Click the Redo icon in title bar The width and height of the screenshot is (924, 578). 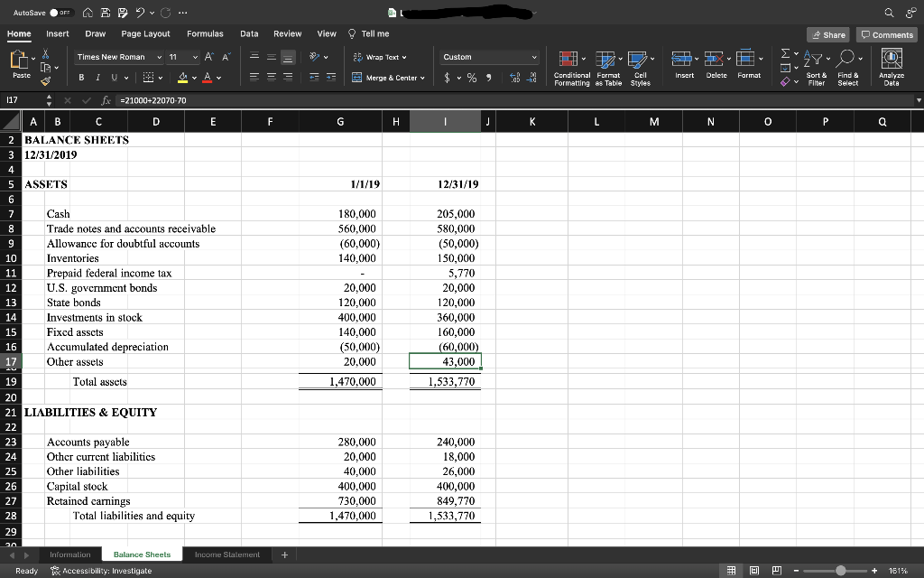pyautogui.click(x=166, y=13)
